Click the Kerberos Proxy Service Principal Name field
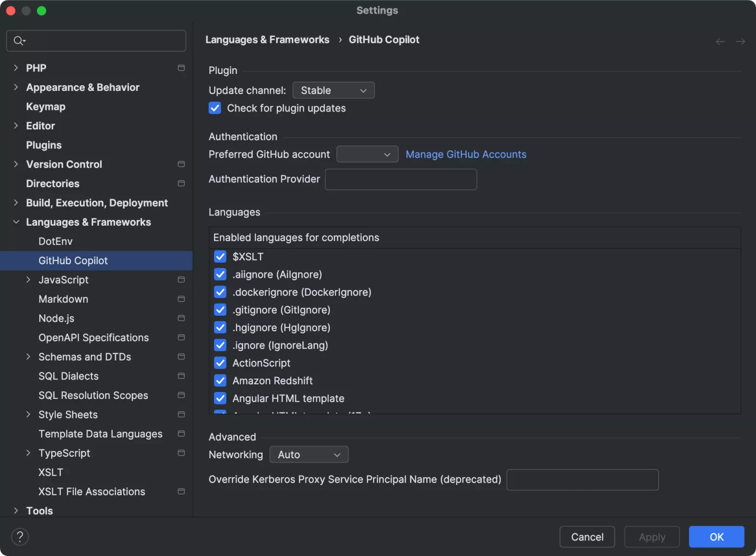756x556 pixels. click(583, 480)
